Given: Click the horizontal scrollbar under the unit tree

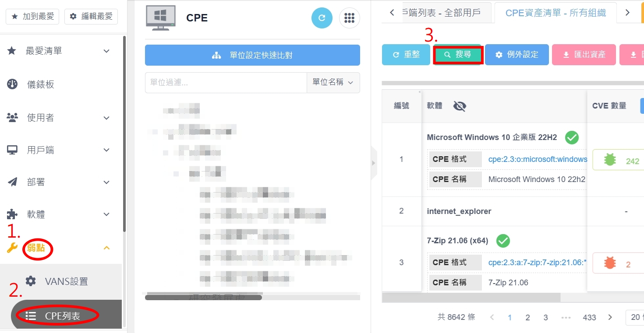Looking at the screenshot, I should [203, 298].
